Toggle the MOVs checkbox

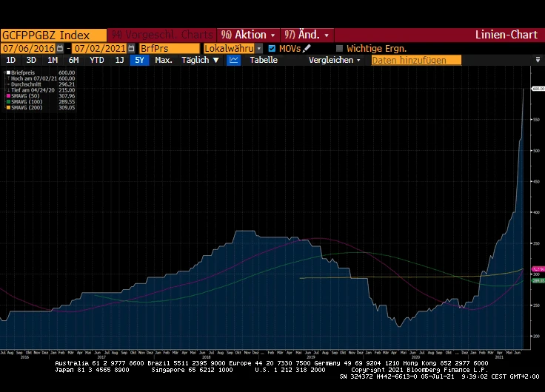click(x=272, y=48)
